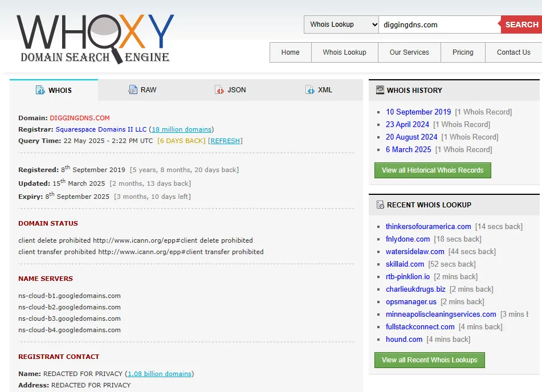The image size is (542, 392).
Task: Open the Contact Us menu item
Action: 514,52
